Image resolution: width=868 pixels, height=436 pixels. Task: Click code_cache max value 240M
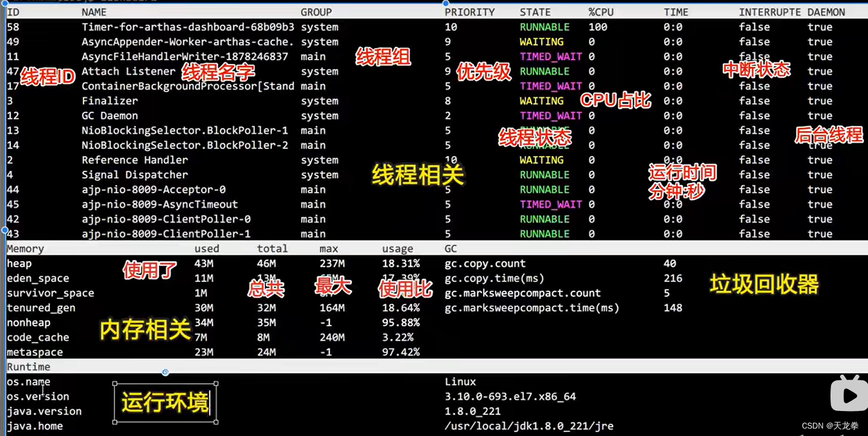pyautogui.click(x=332, y=337)
